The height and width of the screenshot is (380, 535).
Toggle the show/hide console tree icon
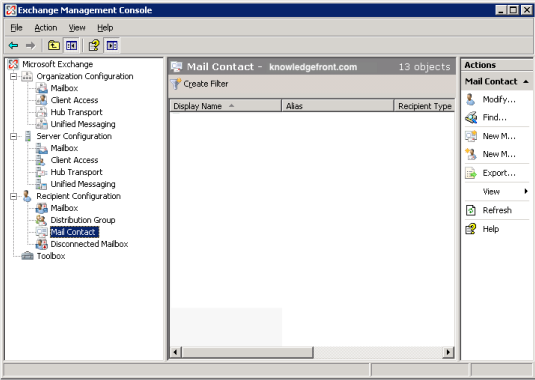[71, 45]
